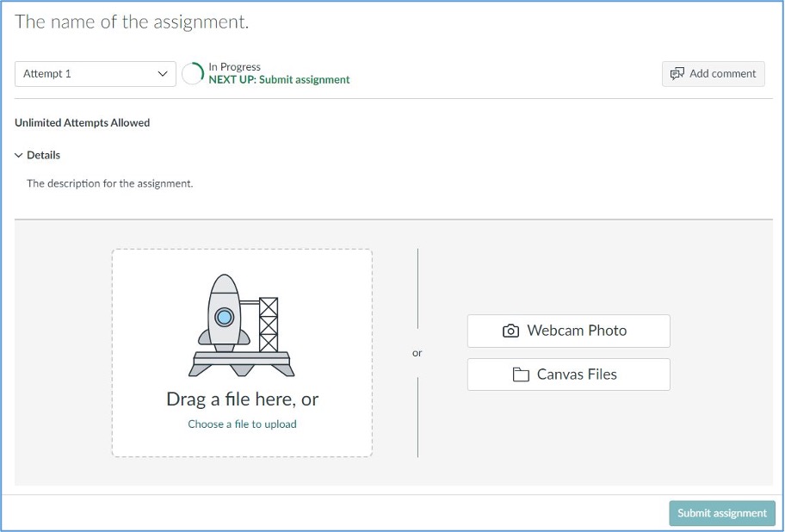
Task: Click Drag a file here text
Action: pyautogui.click(x=243, y=399)
